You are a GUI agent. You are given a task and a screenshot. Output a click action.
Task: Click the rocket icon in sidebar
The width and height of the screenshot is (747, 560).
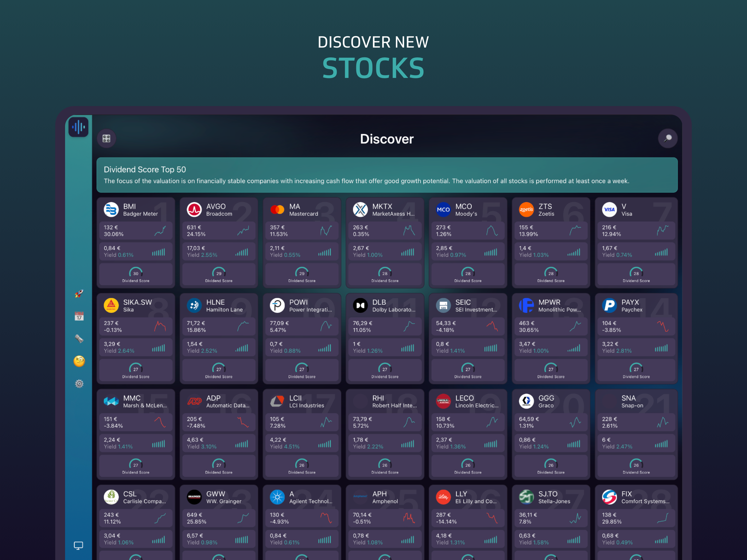click(x=79, y=293)
